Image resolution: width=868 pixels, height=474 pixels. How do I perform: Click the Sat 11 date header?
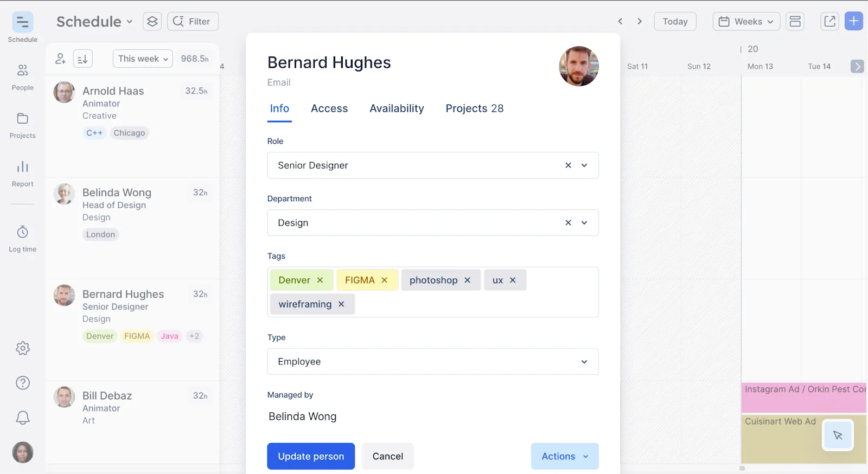pos(637,66)
